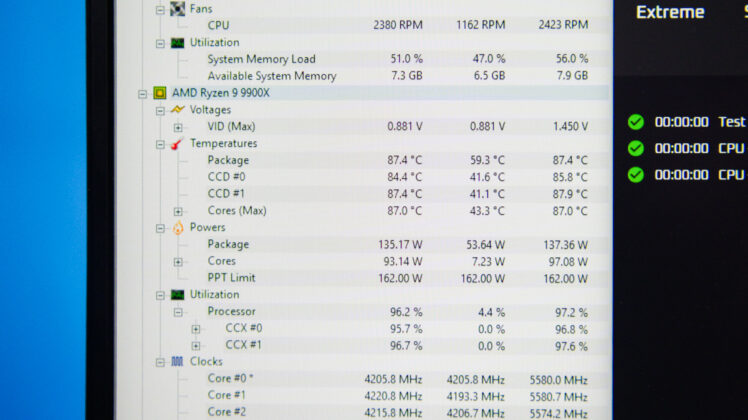Click the Powers flame icon
The height and width of the screenshot is (420, 748).
pyautogui.click(x=178, y=228)
